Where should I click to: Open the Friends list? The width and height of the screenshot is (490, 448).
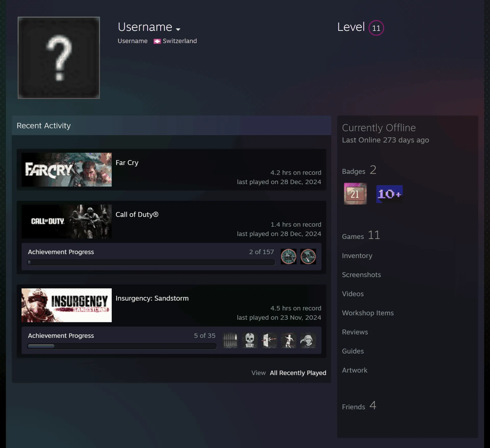click(359, 406)
